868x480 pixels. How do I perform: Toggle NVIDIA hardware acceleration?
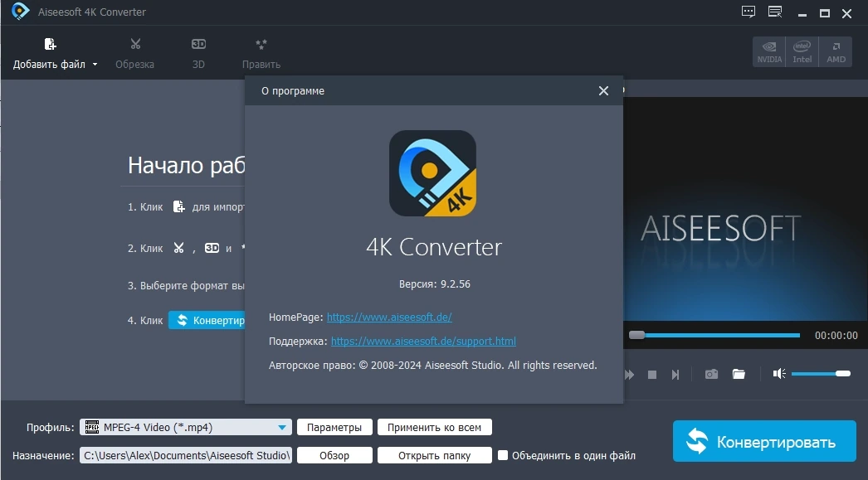769,52
